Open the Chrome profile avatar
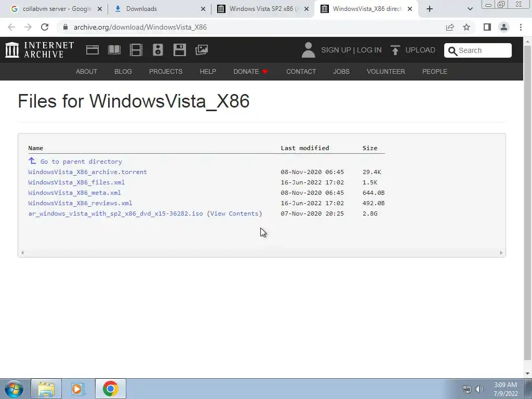 coord(504,27)
